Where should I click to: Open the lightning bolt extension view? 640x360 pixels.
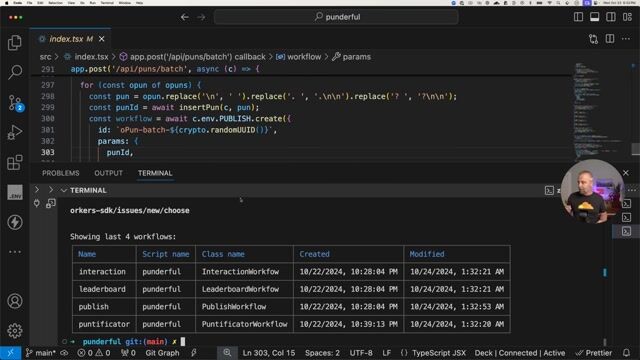click(15, 222)
